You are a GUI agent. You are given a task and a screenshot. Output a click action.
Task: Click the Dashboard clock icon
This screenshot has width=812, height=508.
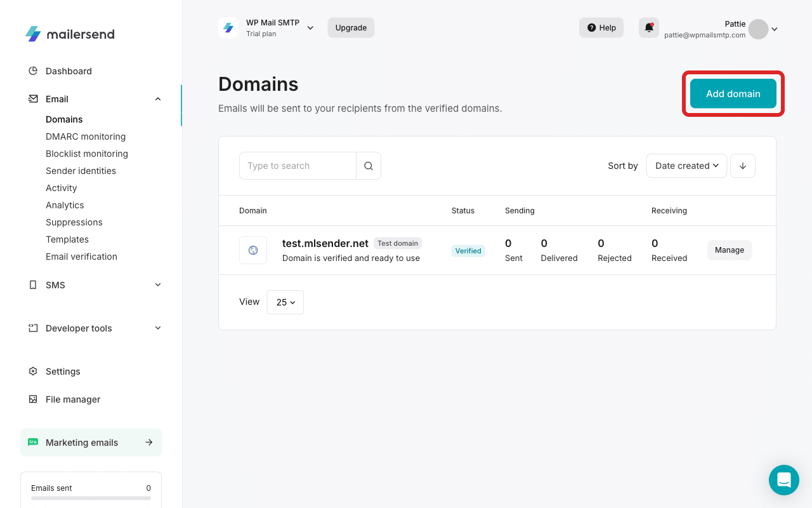[x=32, y=70]
